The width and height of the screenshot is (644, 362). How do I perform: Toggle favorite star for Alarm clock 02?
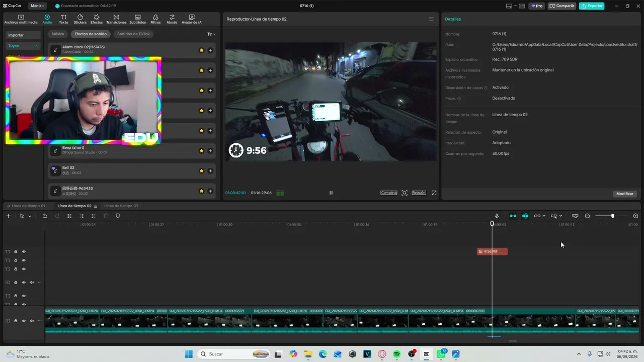[202, 50]
